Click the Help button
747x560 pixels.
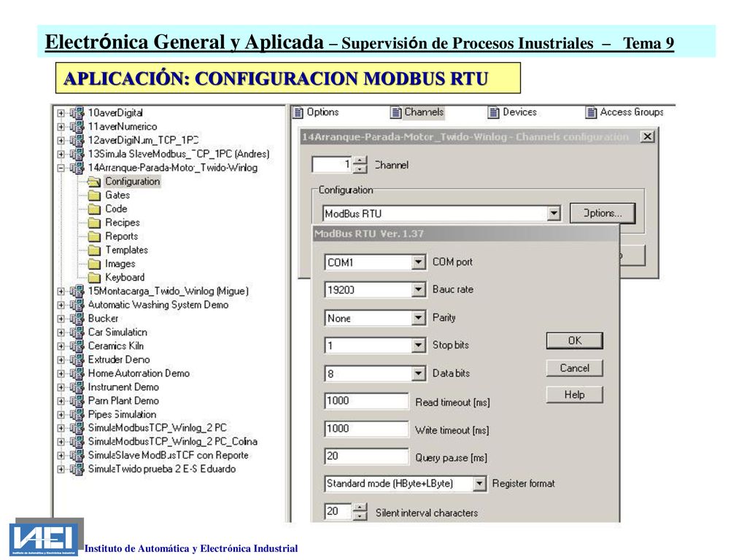tap(575, 394)
